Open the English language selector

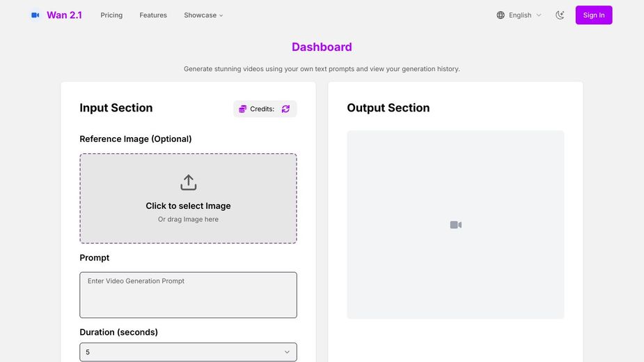(x=520, y=15)
